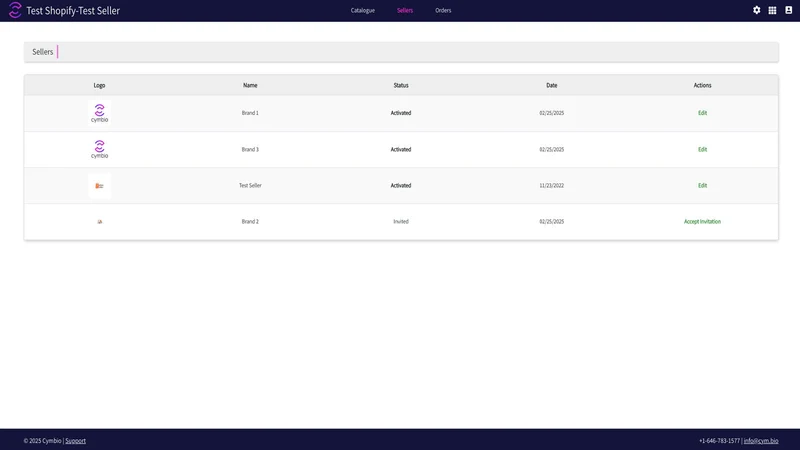Click the 11/23/2022 date cell
The height and width of the screenshot is (450, 800).
552,185
